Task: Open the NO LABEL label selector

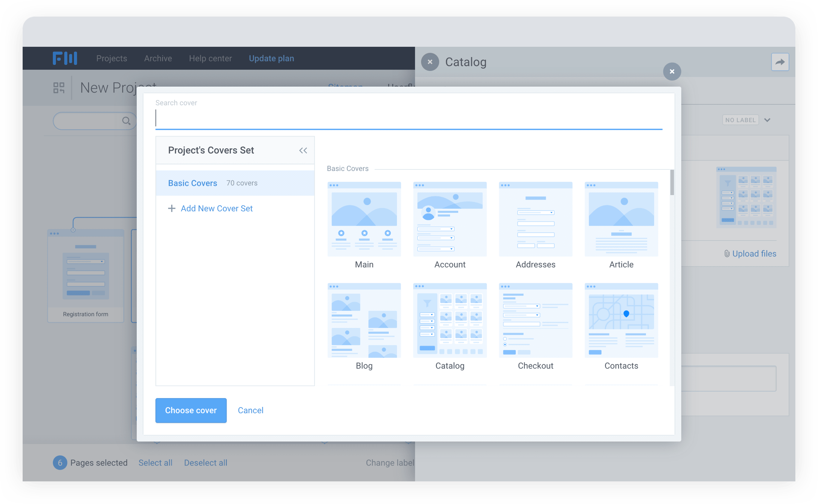Action: [x=740, y=120]
